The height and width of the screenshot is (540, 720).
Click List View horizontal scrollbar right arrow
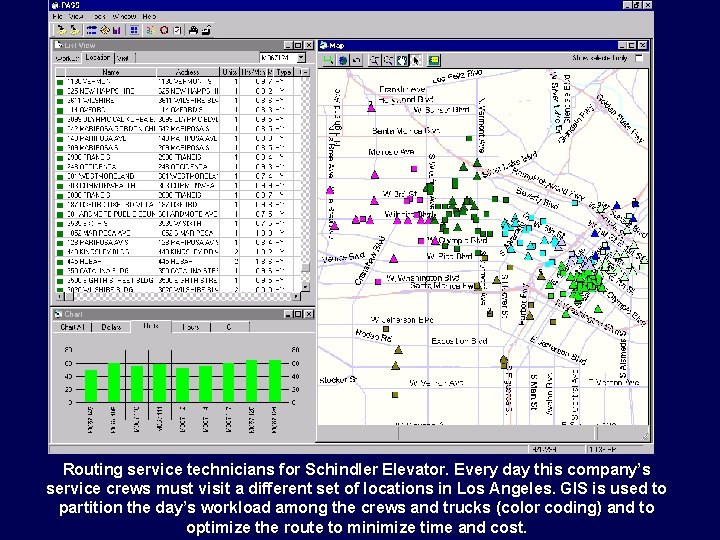(x=296, y=296)
